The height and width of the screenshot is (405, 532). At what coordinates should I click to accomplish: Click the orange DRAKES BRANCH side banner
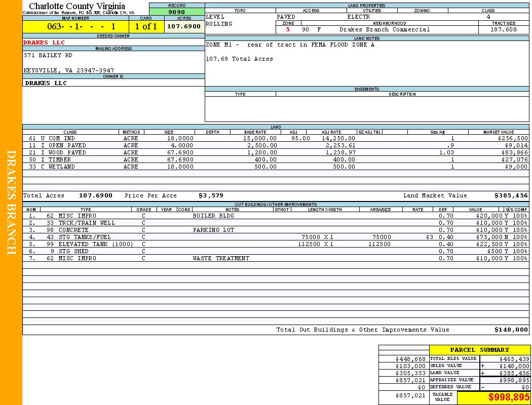(x=11, y=202)
